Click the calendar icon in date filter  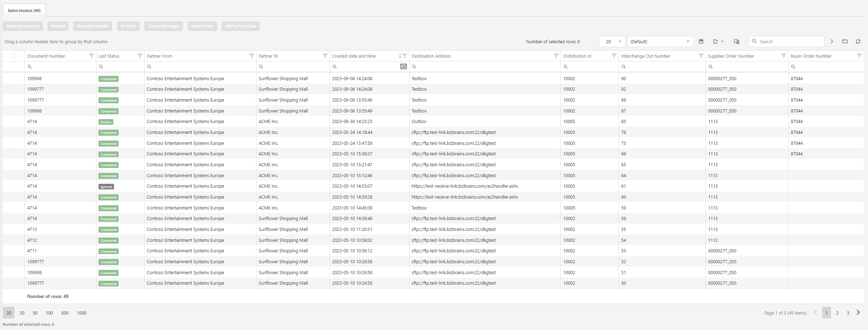coord(403,66)
